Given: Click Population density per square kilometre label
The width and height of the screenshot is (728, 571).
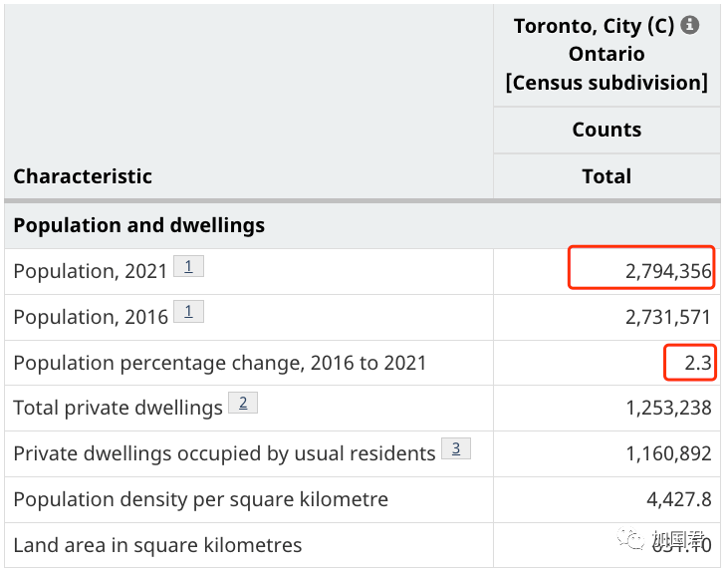Looking at the screenshot, I should [200, 499].
